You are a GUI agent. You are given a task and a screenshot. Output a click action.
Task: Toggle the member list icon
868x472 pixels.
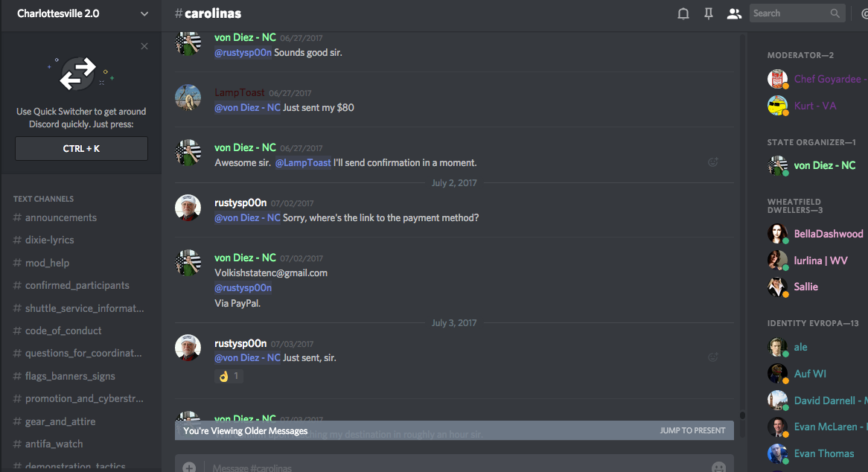tap(734, 14)
